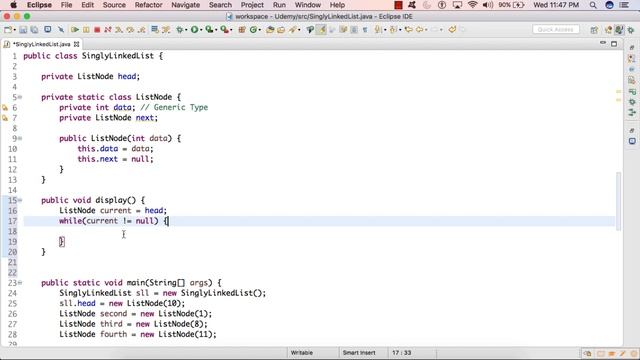The width and height of the screenshot is (640, 360).
Task: Click the New Java Package icon
Action: tap(242, 29)
